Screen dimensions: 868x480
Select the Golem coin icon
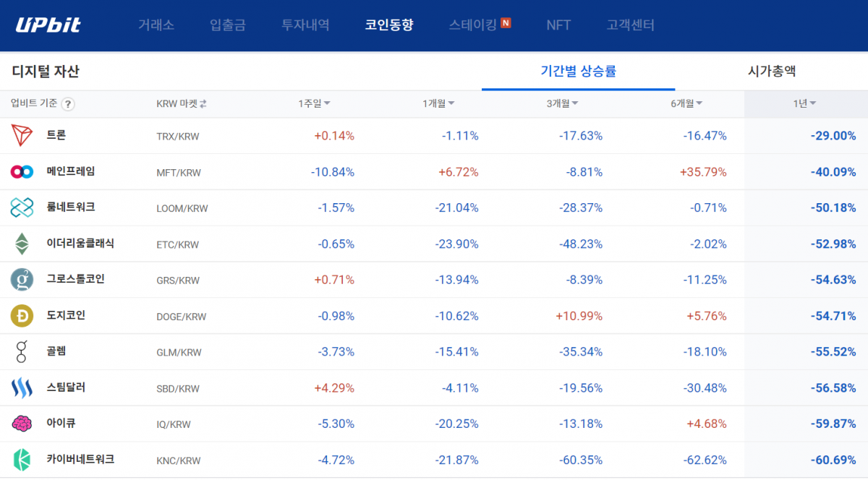(22, 352)
